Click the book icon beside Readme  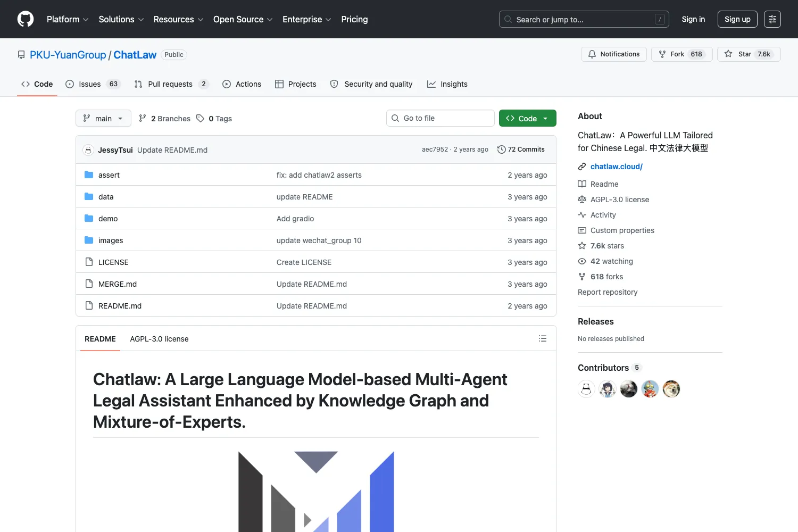582,184
